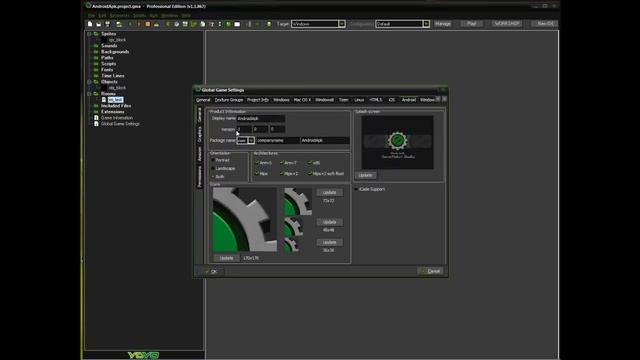This screenshot has width=640, height=360.
Task: Open the vertical Graphics side tab
Action: tap(200, 134)
